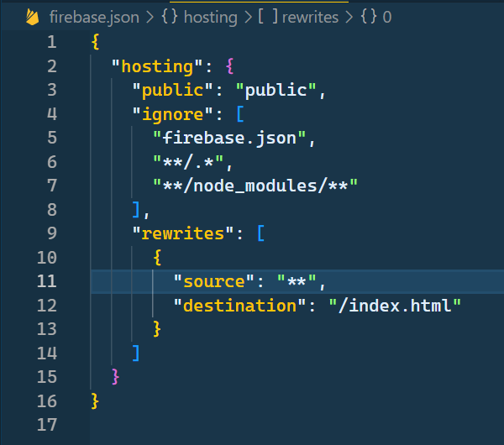The image size is (504, 445).
Task: Select the 0 breadcrumb segment
Action: [387, 17]
